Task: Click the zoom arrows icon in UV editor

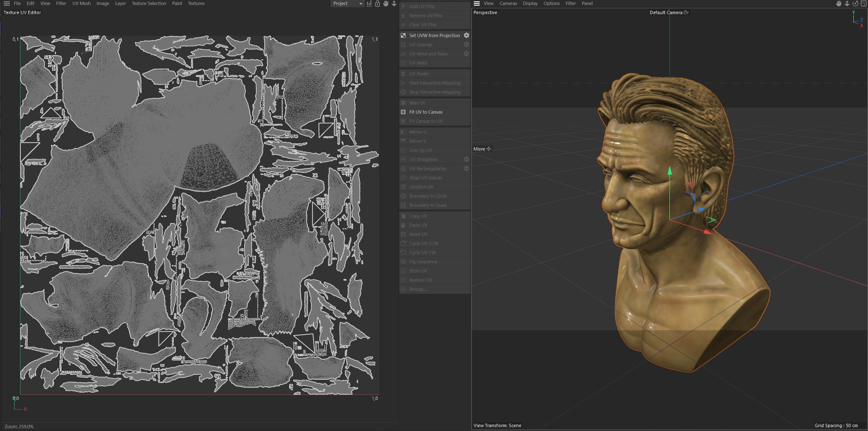Action: pos(394,3)
